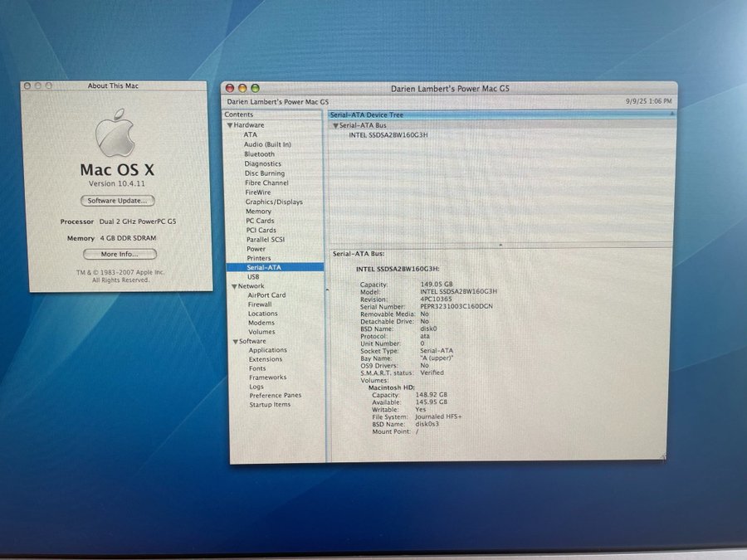Click the BSD name value disk0s3

[427, 424]
